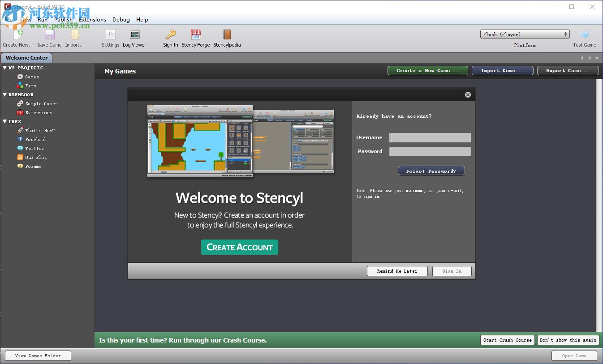Viewport: 603px width, 364px height.
Task: Select What's New? label under News
Action: coord(40,131)
